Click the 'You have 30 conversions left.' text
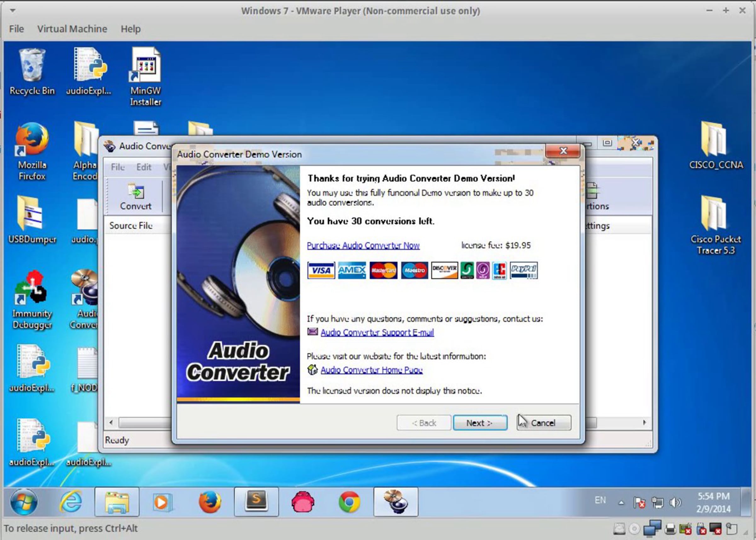 [370, 221]
